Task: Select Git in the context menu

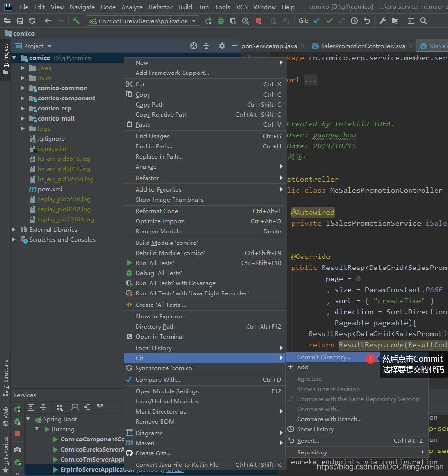Action: pos(205,358)
